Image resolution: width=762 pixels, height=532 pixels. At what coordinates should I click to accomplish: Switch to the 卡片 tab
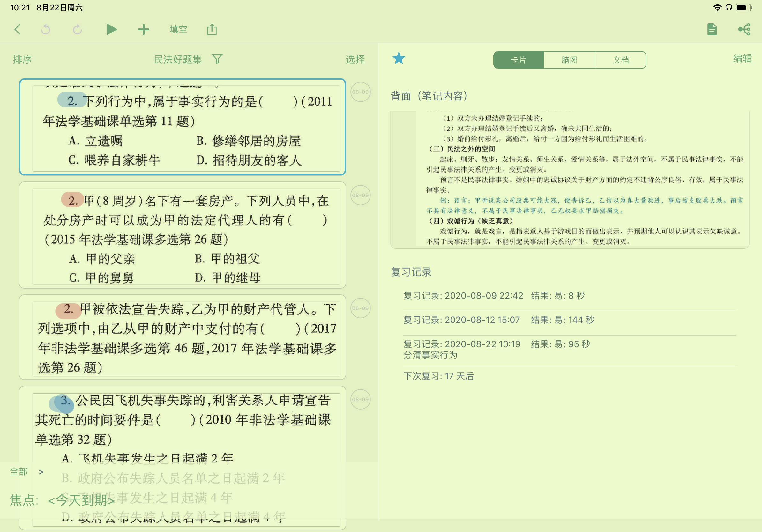click(x=519, y=60)
